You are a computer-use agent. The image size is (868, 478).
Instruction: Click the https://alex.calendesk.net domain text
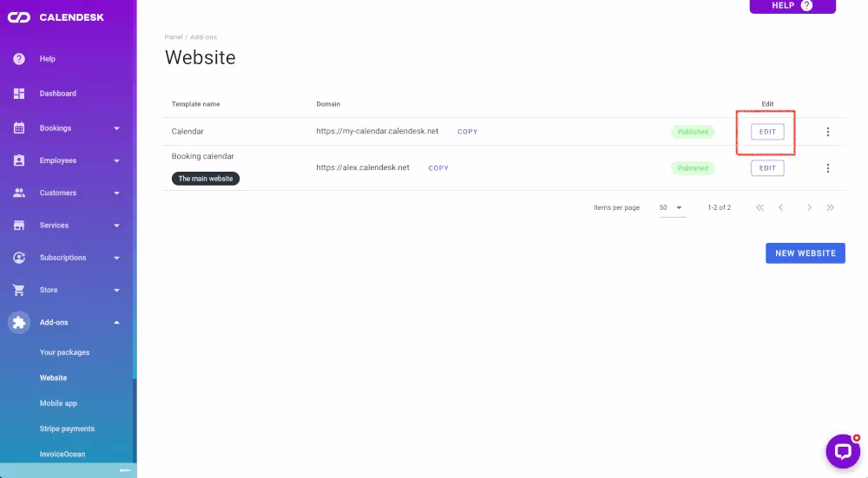pos(363,167)
